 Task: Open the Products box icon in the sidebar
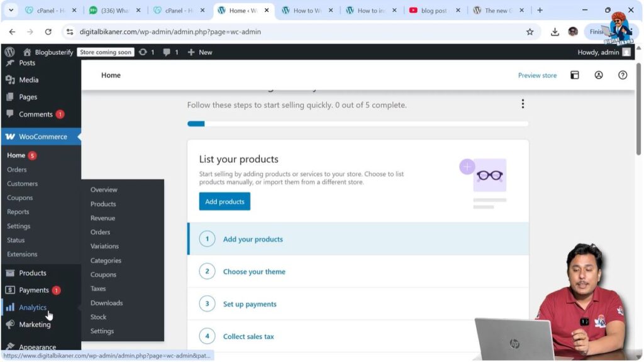10,273
